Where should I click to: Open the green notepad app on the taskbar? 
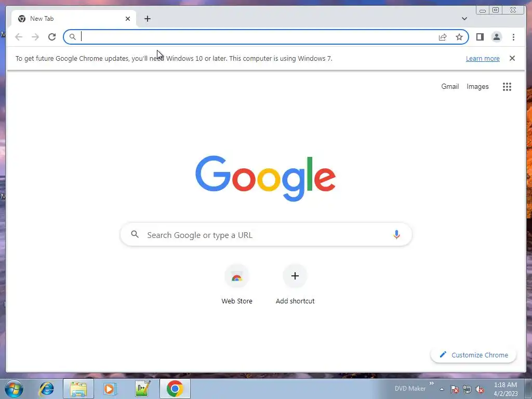[142, 389]
